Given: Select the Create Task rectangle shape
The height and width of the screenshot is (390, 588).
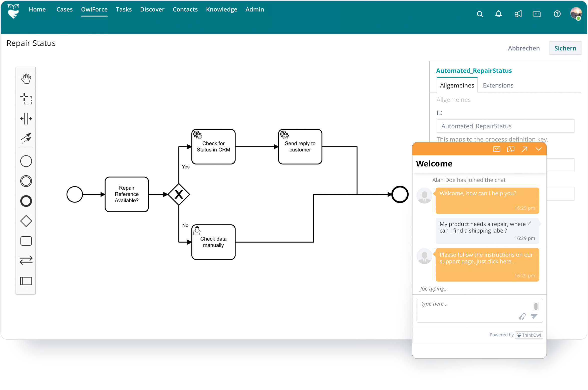Looking at the screenshot, I should 26,241.
